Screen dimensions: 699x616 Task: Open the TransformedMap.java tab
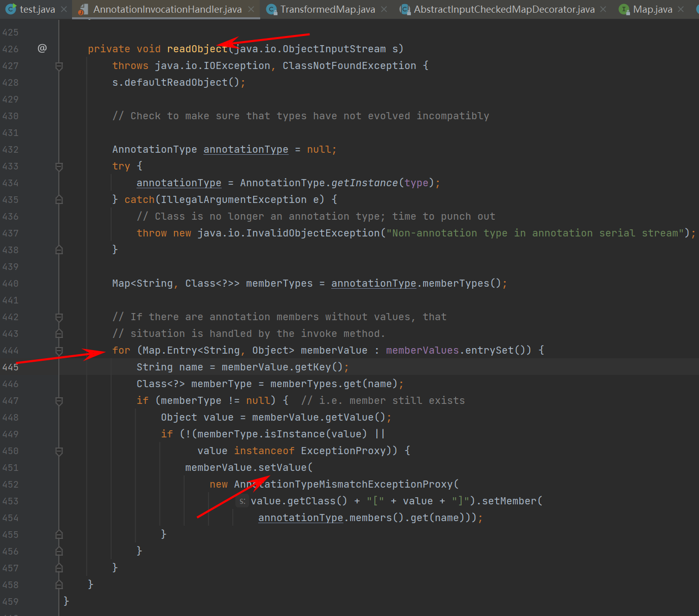click(x=328, y=9)
